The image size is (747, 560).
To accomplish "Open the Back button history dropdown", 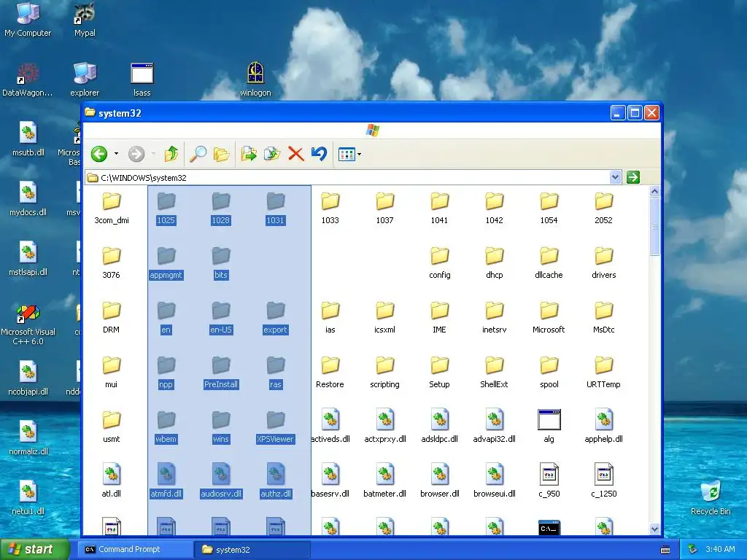I will (116, 154).
